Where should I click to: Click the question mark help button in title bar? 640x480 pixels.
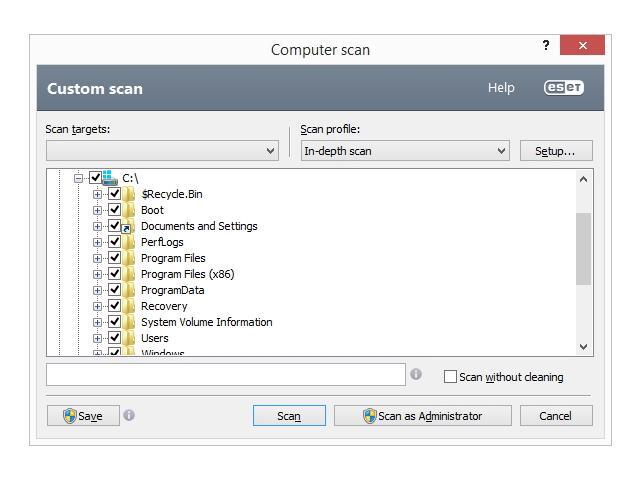[x=546, y=46]
